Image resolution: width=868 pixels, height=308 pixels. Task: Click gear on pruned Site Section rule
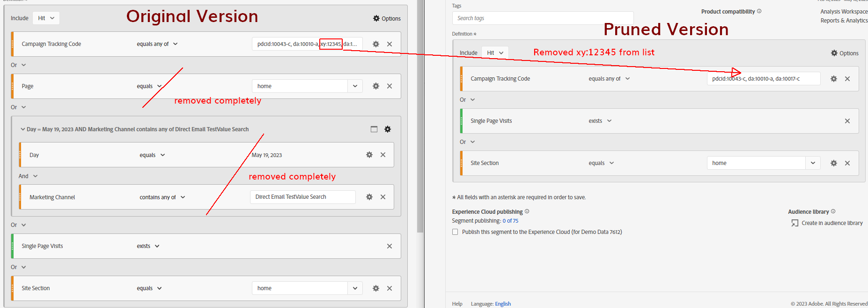pos(833,163)
